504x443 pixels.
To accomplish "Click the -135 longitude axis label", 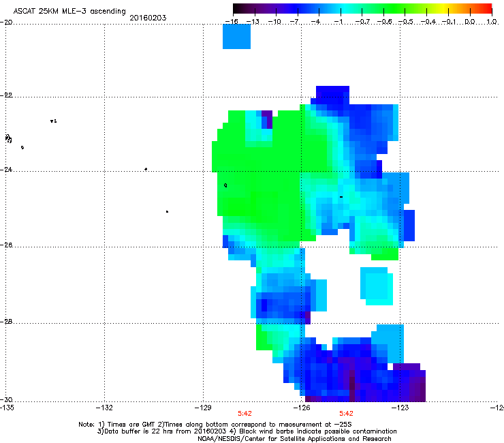I will (x=7, y=408).
